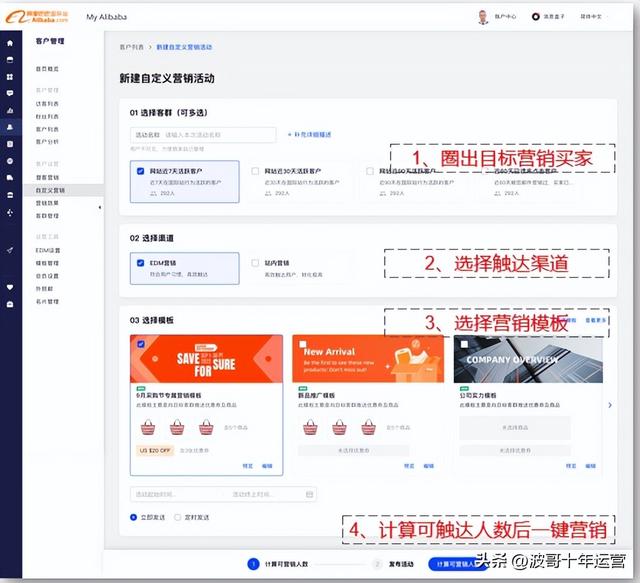The image size is (640, 583).
Task: Uncheck SAVE FOR SURE template checkbox
Action: pos(141,344)
